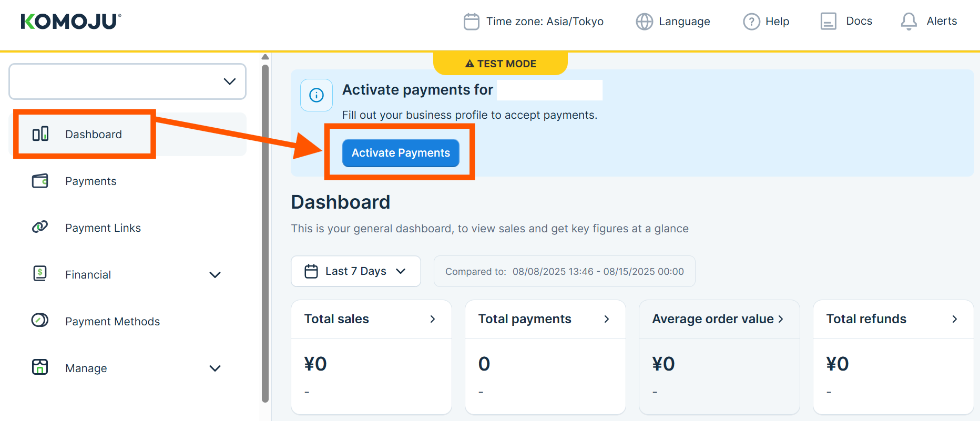
Task: Open the Docs document icon
Action: [x=828, y=22]
